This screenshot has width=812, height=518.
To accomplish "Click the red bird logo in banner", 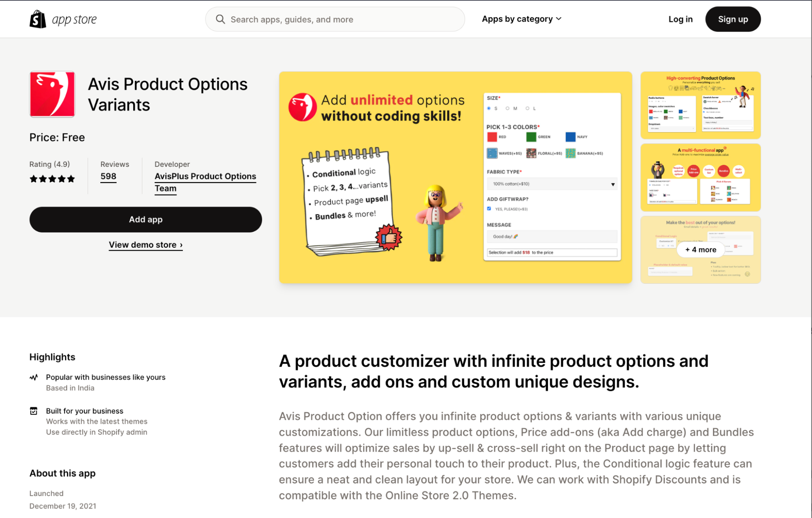I will click(x=303, y=107).
